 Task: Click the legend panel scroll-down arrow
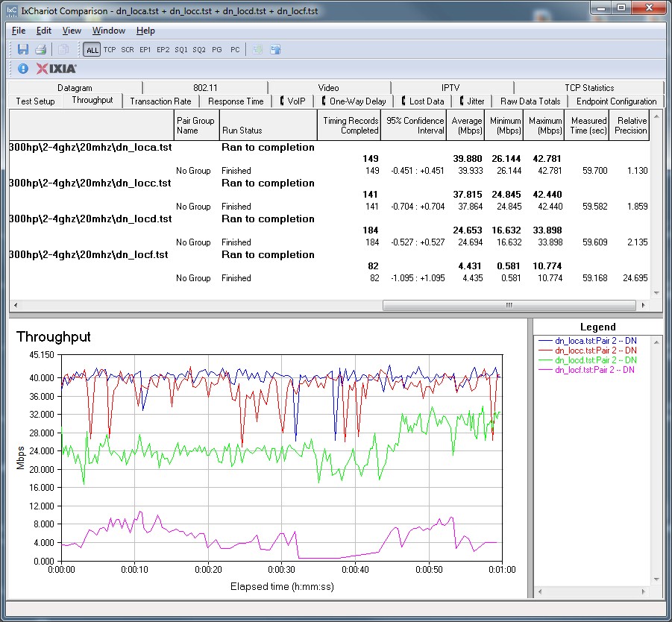tap(656, 579)
